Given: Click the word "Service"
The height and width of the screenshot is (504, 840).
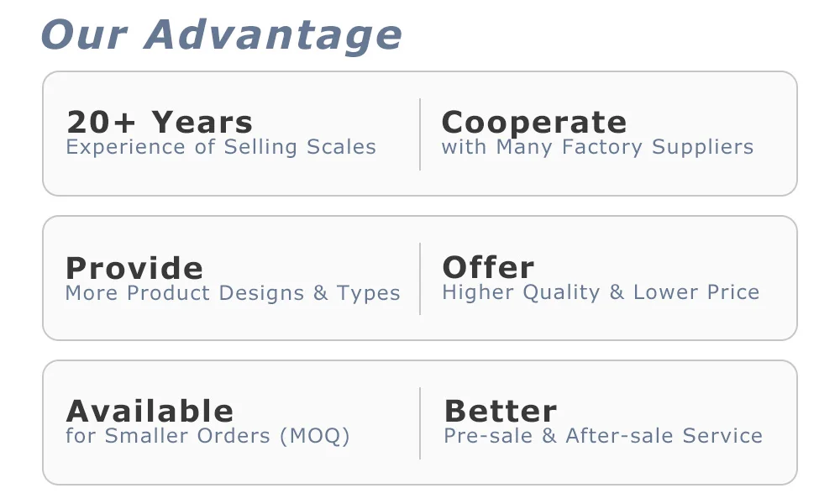Looking at the screenshot, I should [x=722, y=436].
